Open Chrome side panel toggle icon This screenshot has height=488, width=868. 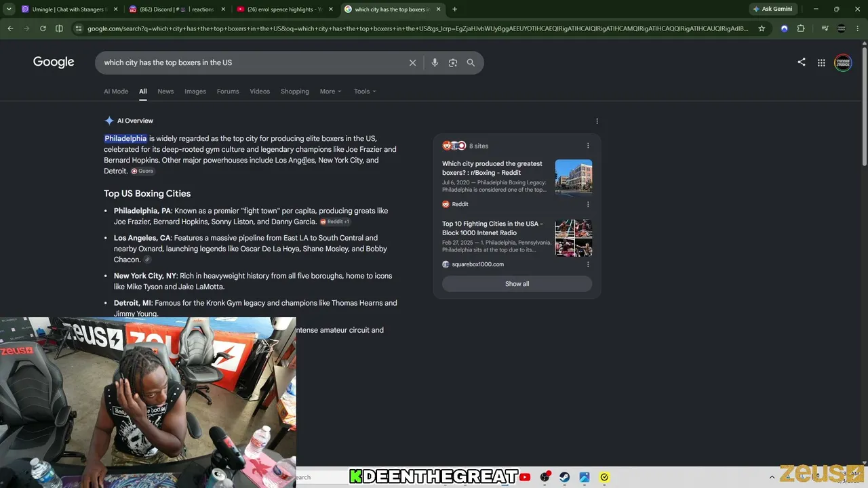(59, 28)
